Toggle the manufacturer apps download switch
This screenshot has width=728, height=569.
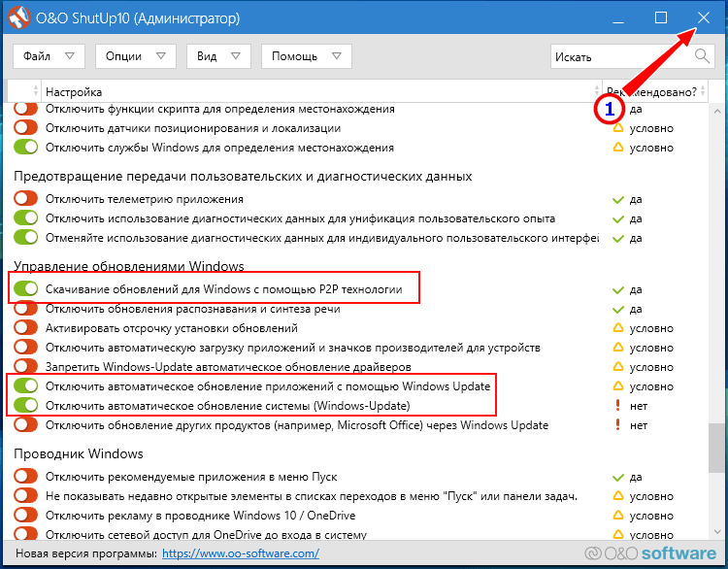point(25,348)
